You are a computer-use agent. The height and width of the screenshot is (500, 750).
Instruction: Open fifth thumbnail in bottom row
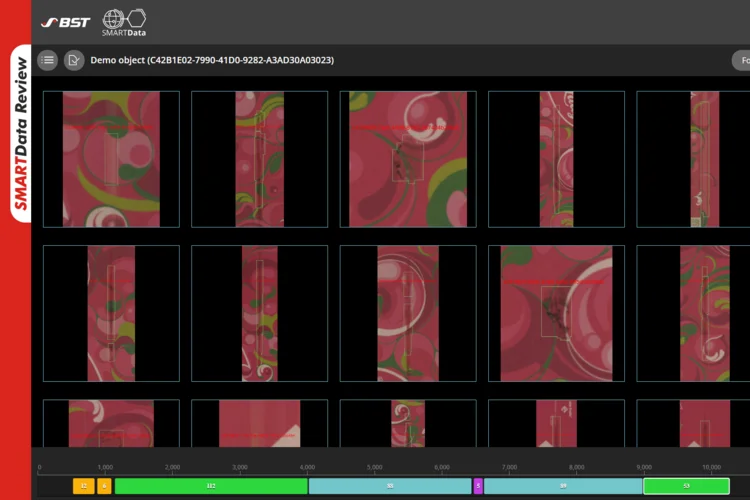[693, 423]
